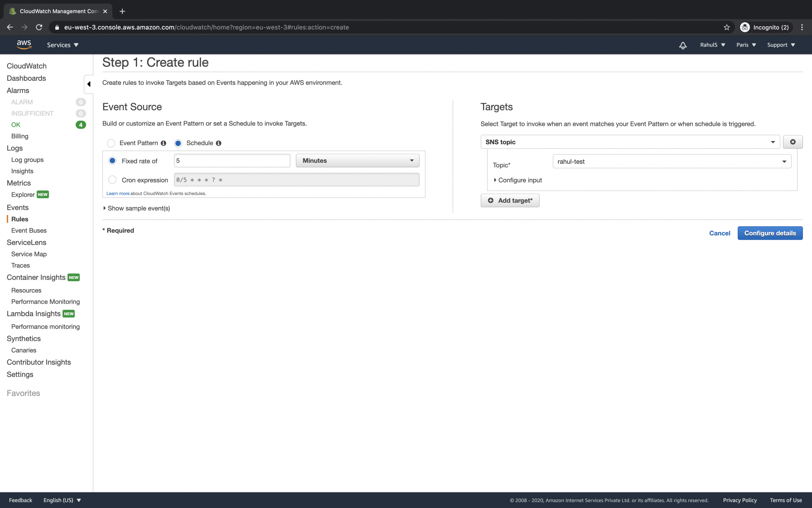The height and width of the screenshot is (508, 812).
Task: Open Chrome three-dot menu
Action: point(802,27)
